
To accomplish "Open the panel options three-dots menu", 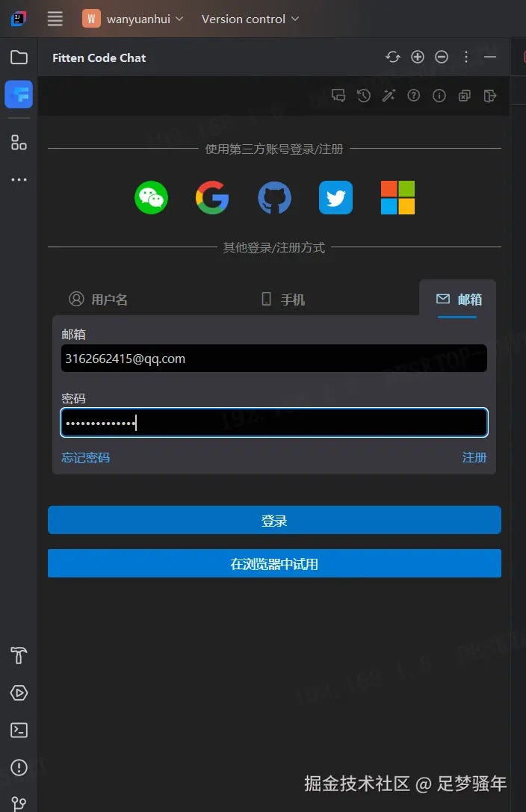I will (x=466, y=57).
